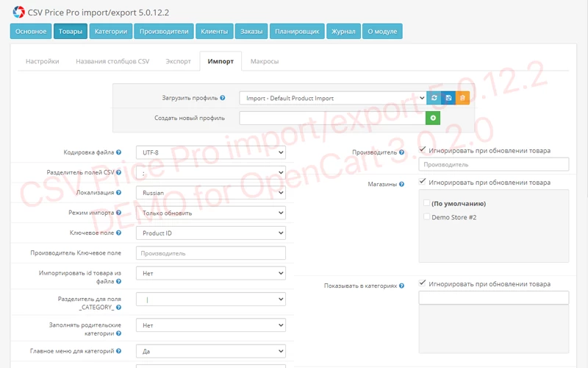
Task: Open help icon for Главное меню для категорий
Action: pyautogui.click(x=118, y=351)
